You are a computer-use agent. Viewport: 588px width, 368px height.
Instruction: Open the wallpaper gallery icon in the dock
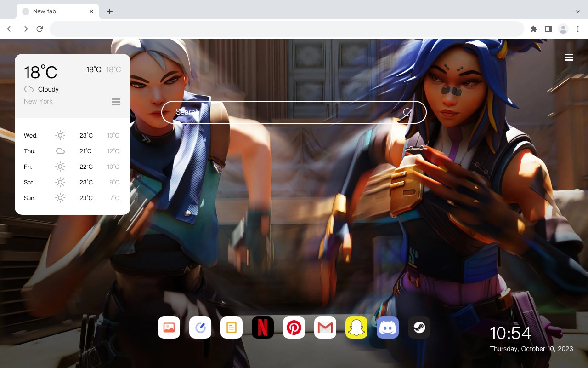coord(169,328)
